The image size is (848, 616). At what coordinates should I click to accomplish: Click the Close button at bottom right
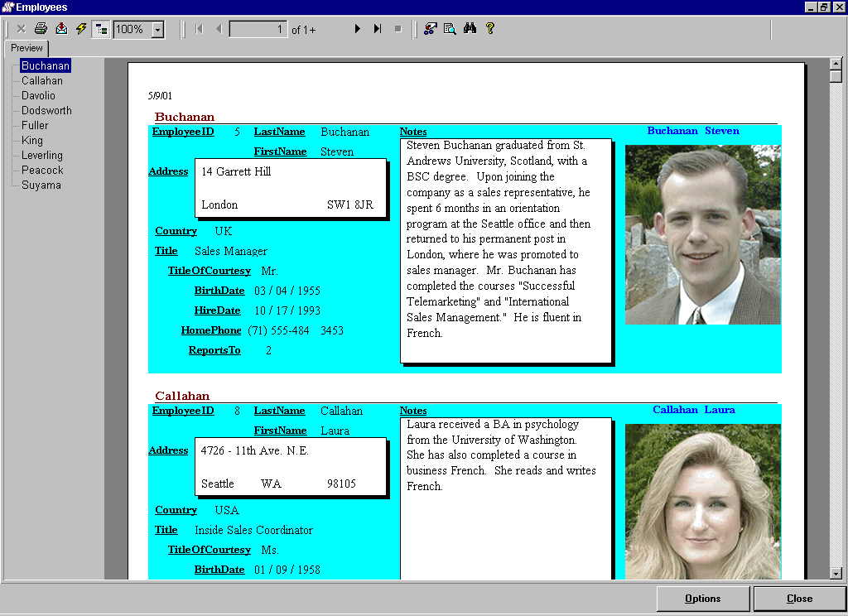[799, 599]
